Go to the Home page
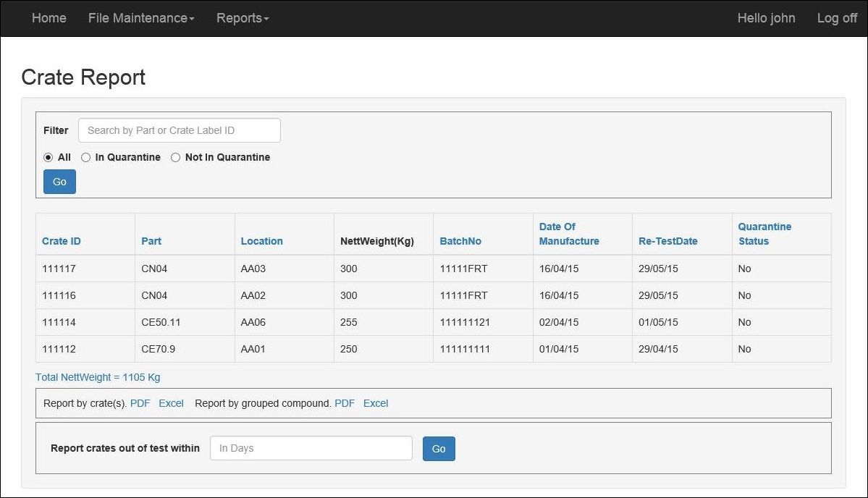 (49, 18)
